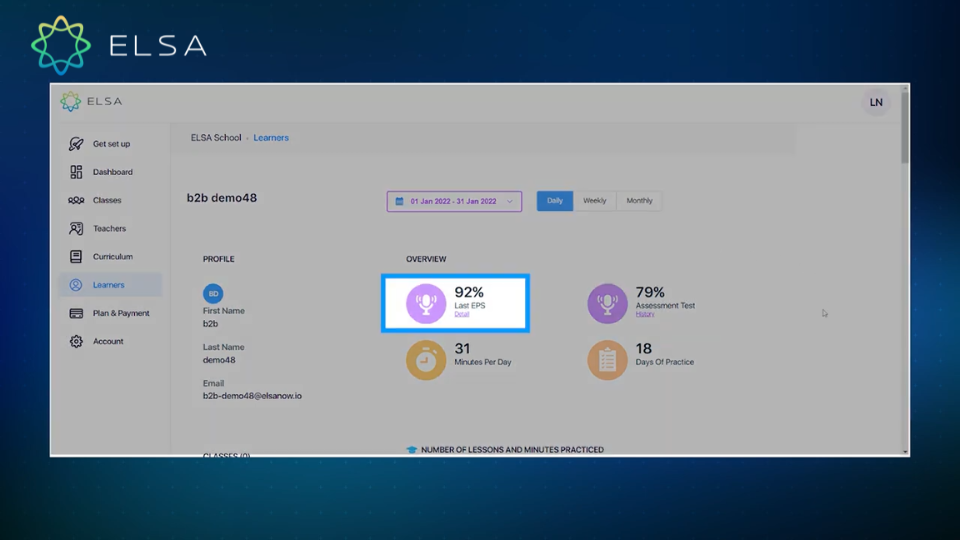This screenshot has width=960, height=540.
Task: Click the Classes group icon
Action: 76,200
